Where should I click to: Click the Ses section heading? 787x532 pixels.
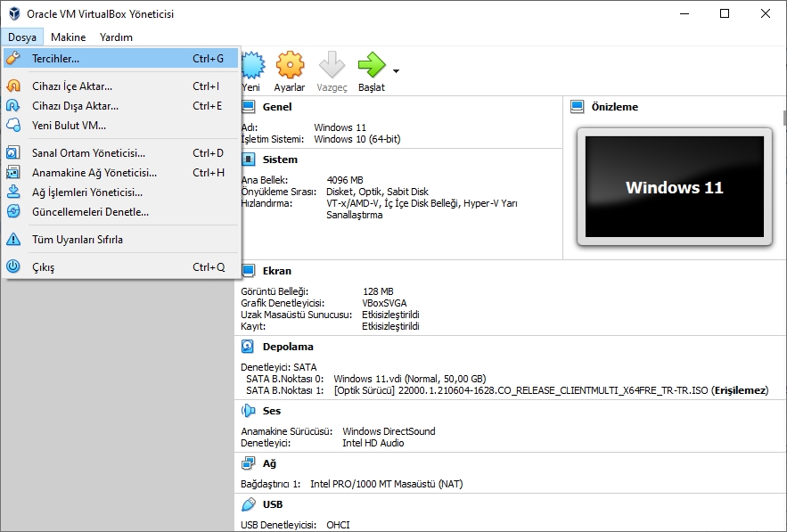tap(272, 411)
